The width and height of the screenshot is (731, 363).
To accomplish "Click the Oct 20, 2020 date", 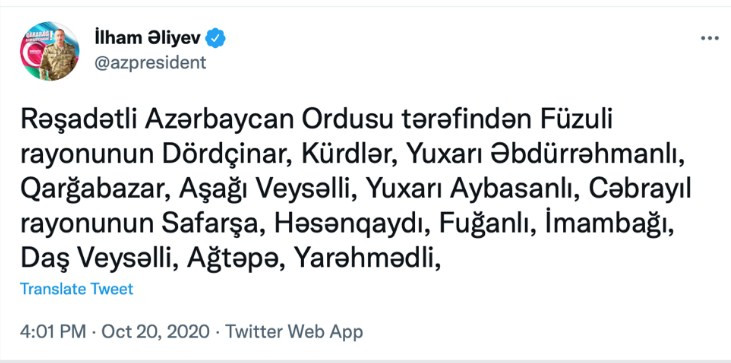I will coord(155,332).
